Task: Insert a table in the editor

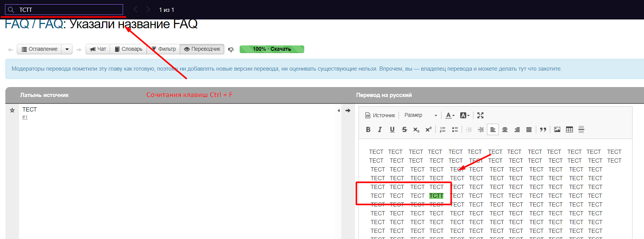Action: [569, 130]
